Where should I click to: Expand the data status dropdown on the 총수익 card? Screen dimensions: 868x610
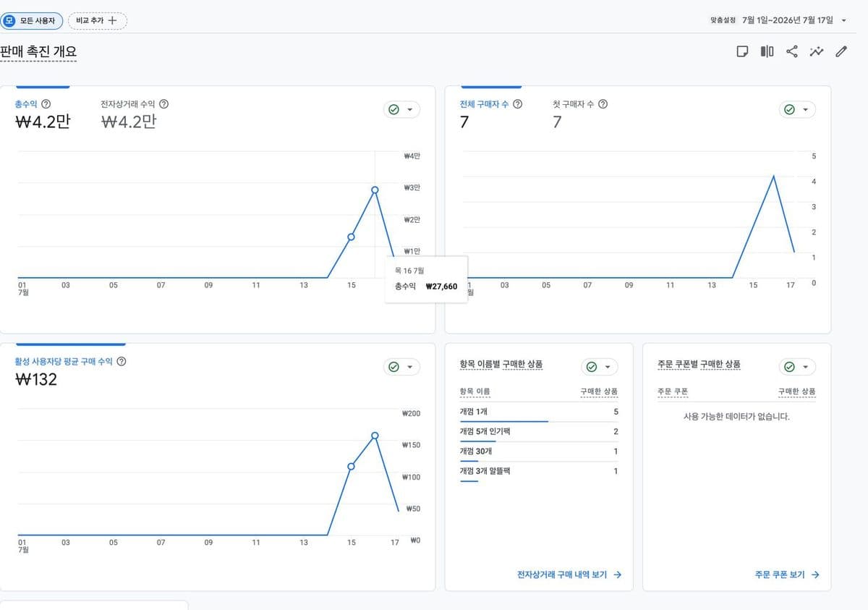point(401,110)
